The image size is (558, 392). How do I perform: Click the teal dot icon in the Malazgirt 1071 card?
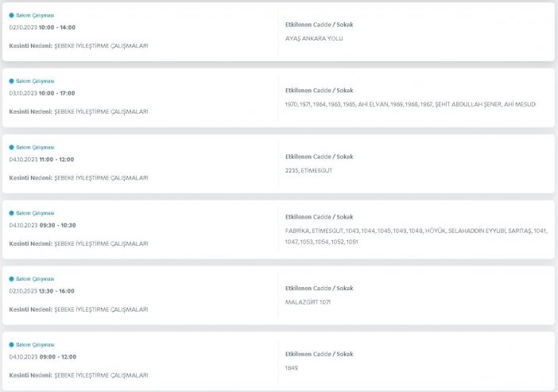tap(11, 279)
